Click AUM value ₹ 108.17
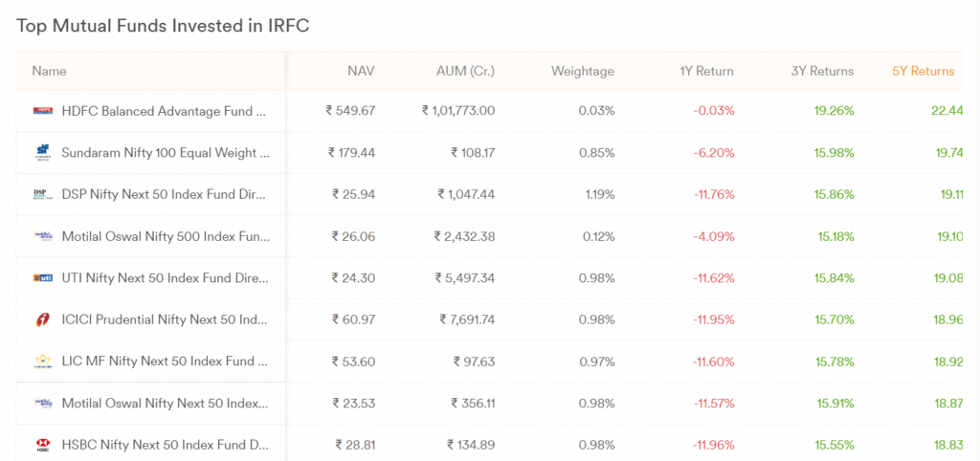 tap(473, 153)
